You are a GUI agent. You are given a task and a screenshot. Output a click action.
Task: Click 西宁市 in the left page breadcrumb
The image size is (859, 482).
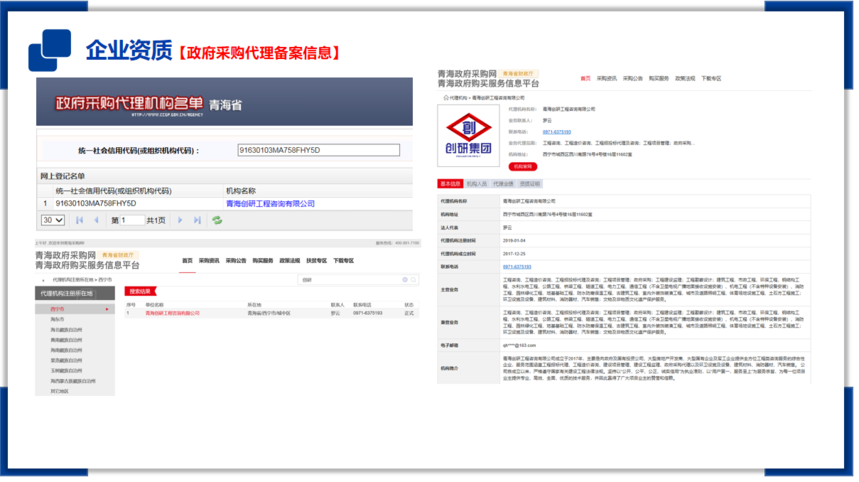[x=105, y=280]
